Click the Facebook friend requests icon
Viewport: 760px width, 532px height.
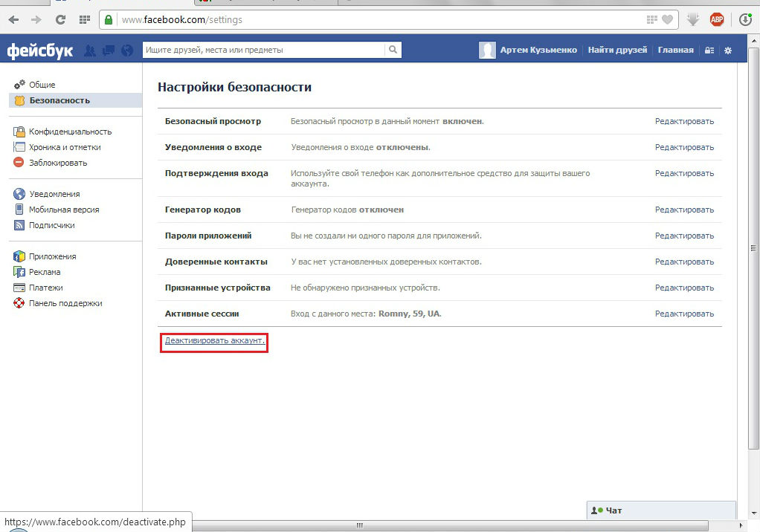point(90,51)
